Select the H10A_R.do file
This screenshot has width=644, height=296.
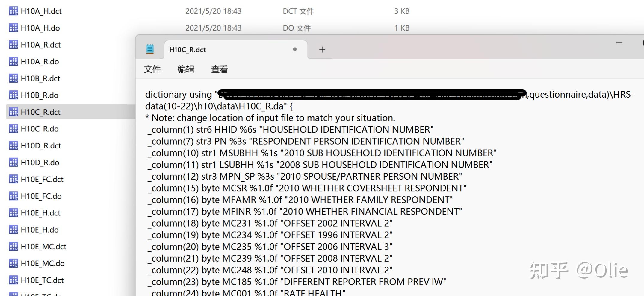(x=40, y=61)
